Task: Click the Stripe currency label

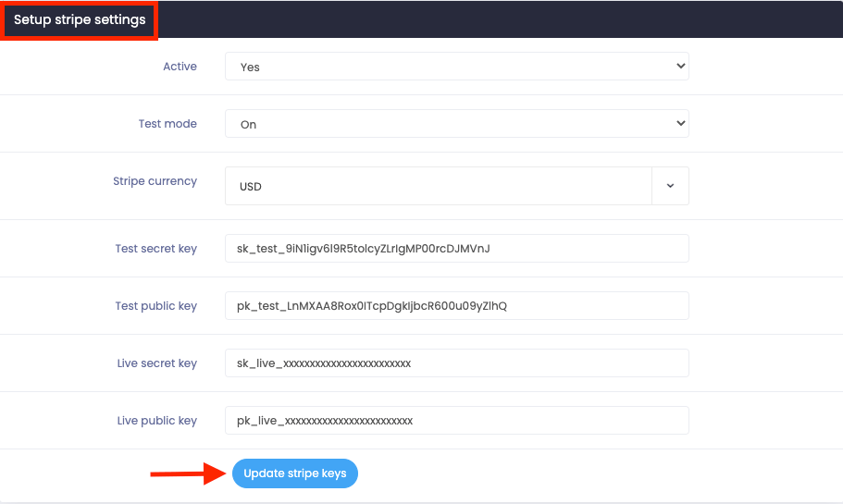Action: pyautogui.click(x=155, y=181)
